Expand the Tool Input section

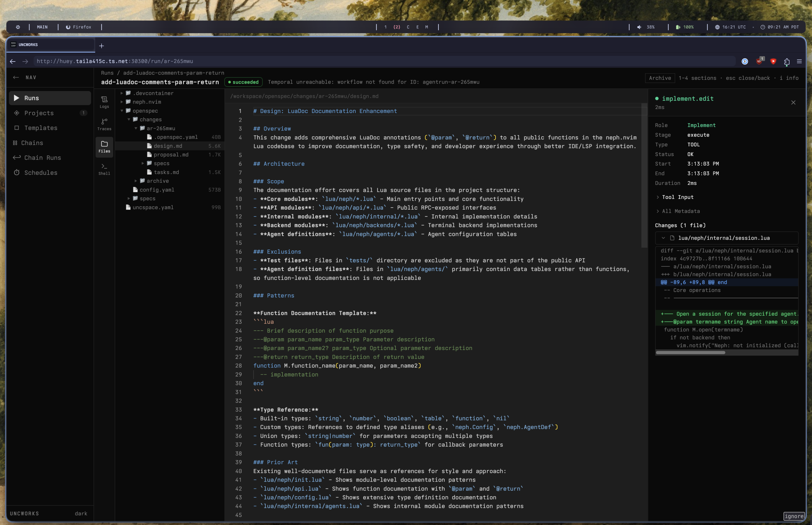click(674, 197)
